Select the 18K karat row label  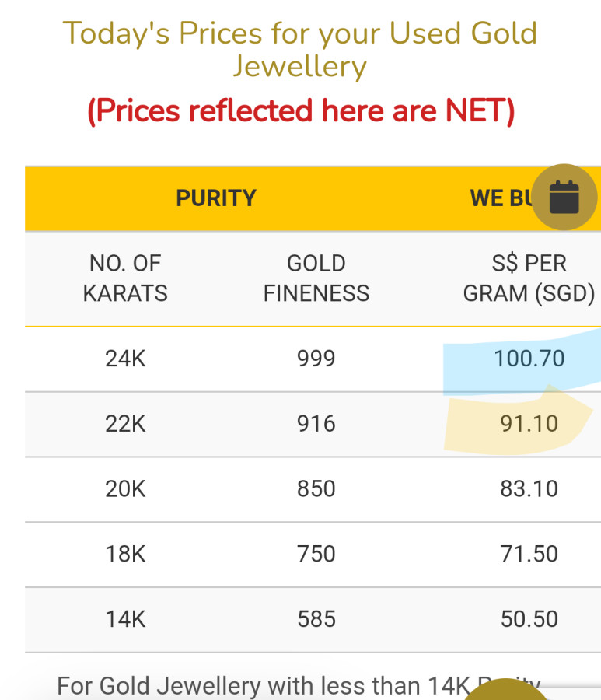point(125,554)
